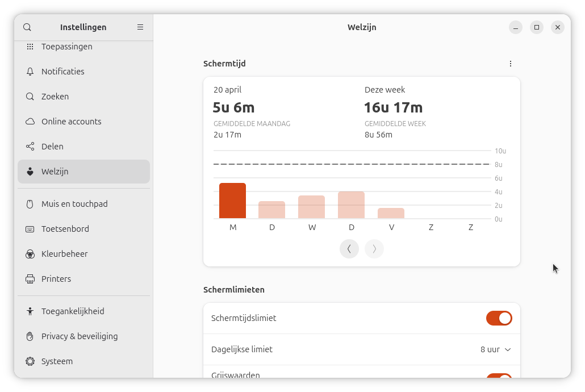
Task: Open the hamburger menu in sidebar header
Action: pyautogui.click(x=140, y=27)
